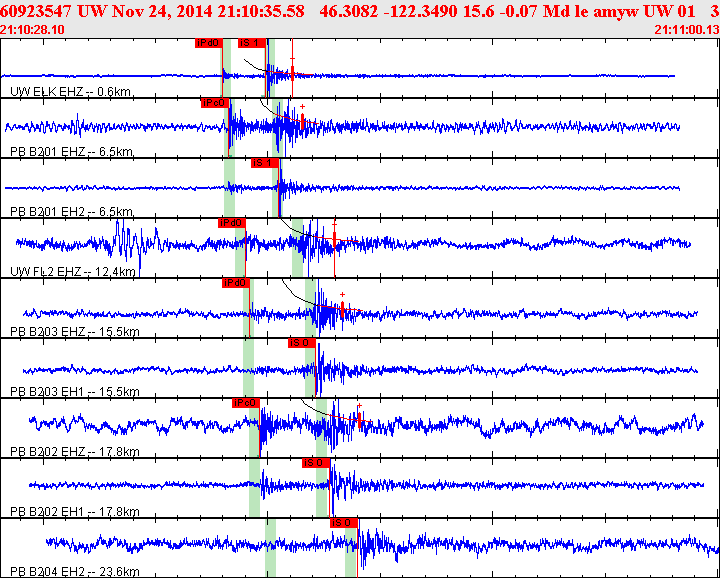Click the UW ELK EHZ -- 0.6km label

pos(70,92)
